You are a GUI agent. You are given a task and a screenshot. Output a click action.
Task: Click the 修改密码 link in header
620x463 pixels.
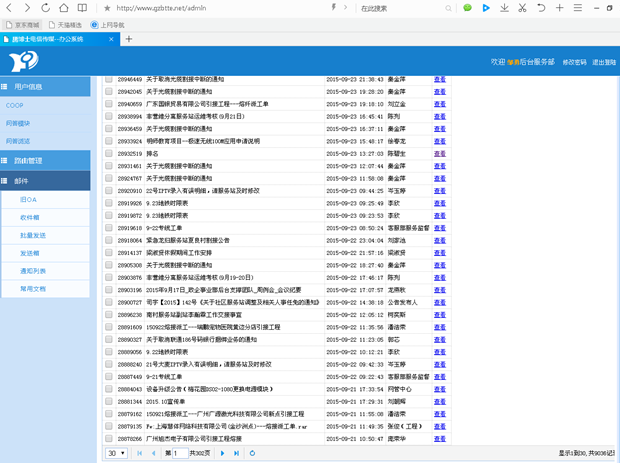tap(574, 62)
